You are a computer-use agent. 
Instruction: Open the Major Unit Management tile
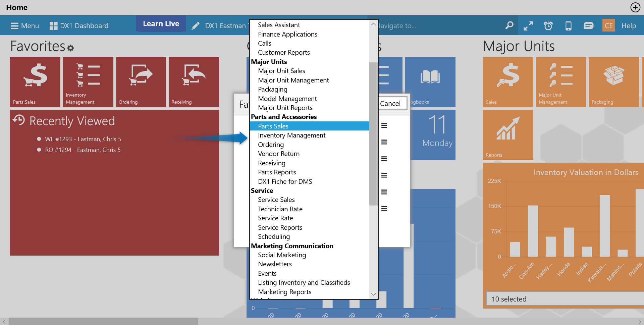click(561, 82)
